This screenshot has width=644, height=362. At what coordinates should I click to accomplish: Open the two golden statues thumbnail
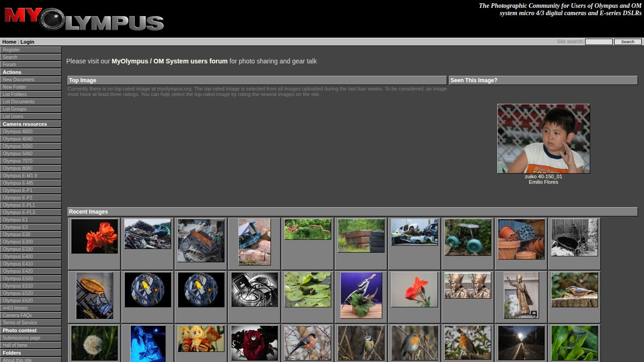coord(468,285)
